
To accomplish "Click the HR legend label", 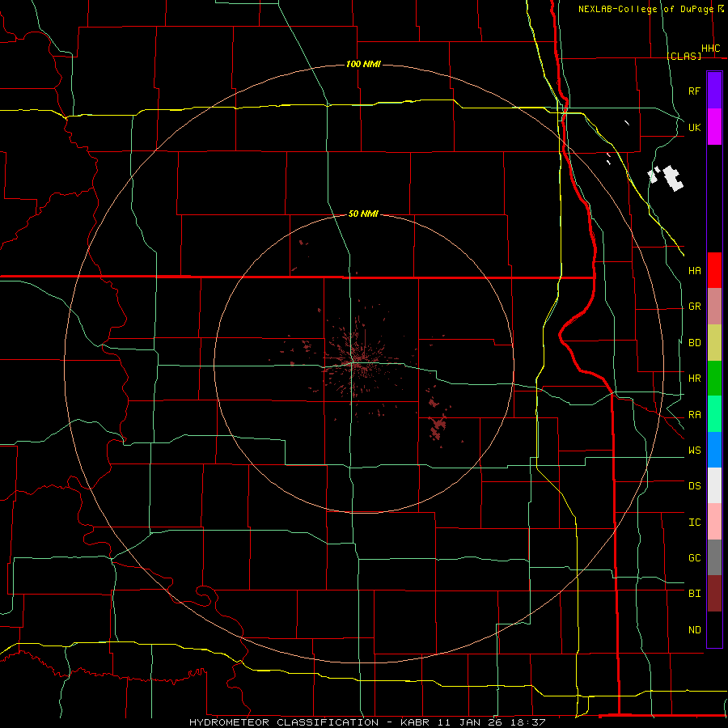I will point(694,379).
